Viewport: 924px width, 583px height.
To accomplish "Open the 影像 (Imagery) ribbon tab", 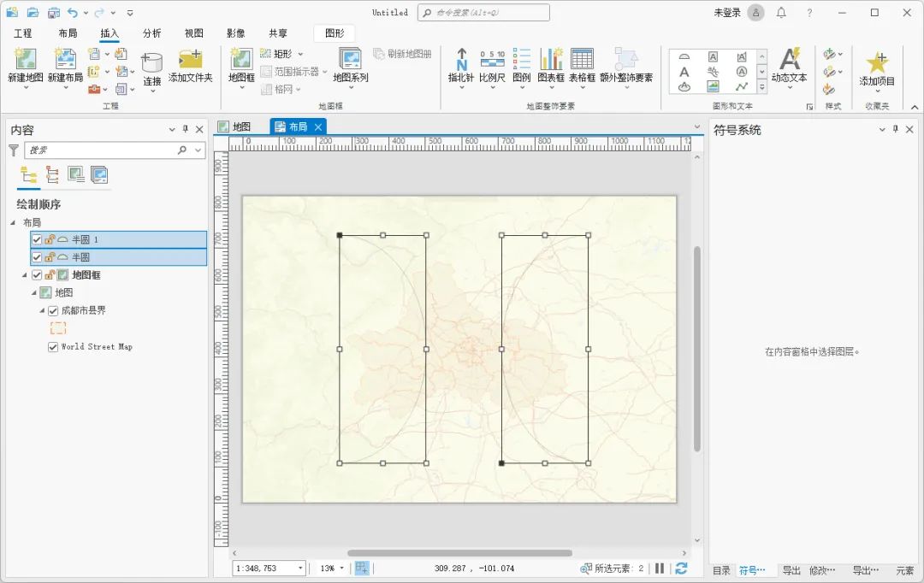I will coord(236,33).
